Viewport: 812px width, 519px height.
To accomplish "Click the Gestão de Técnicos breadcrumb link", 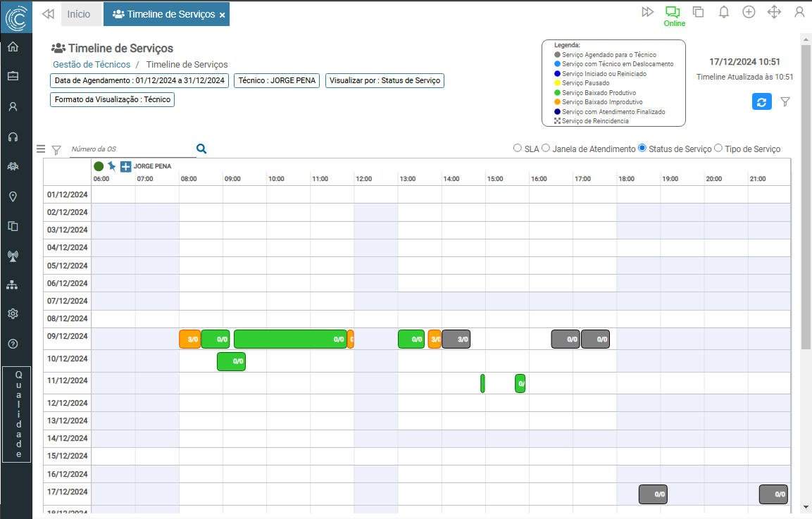I will [x=92, y=65].
